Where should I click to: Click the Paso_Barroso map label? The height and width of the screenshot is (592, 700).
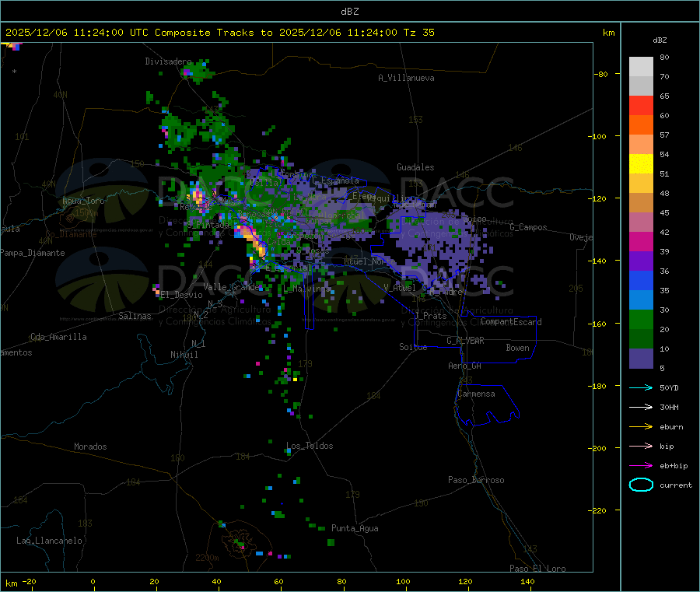tap(476, 481)
